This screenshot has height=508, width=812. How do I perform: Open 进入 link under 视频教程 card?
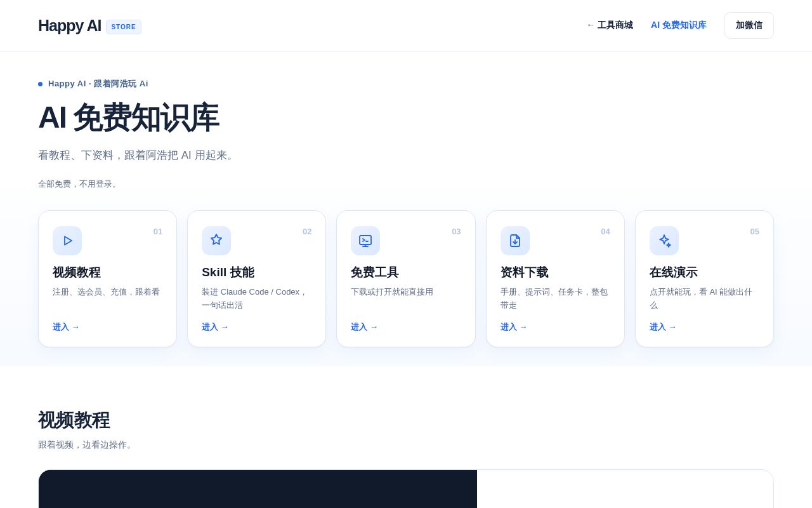point(66,327)
